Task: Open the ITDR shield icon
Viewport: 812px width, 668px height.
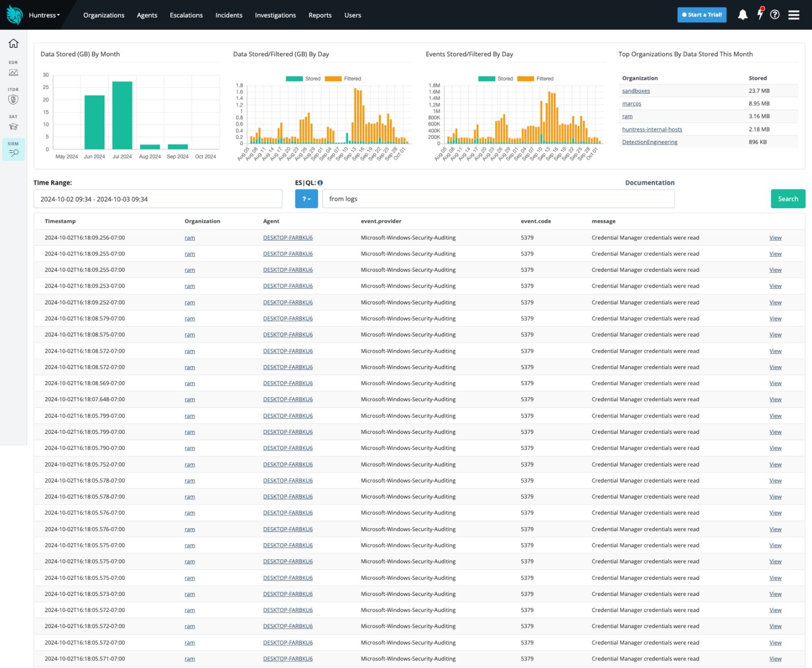Action: [14, 99]
